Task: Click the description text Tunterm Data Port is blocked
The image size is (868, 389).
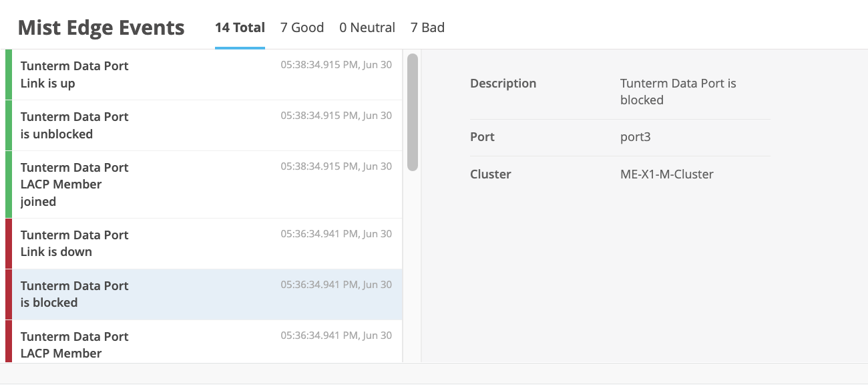Action: pyautogui.click(x=678, y=92)
